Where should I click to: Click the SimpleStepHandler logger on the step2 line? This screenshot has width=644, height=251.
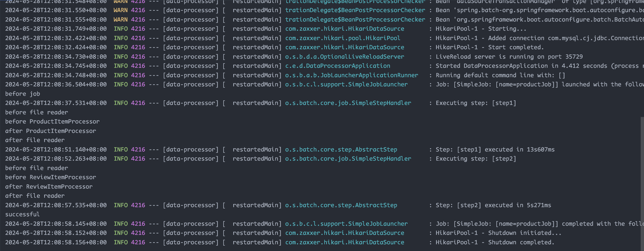[x=348, y=159]
